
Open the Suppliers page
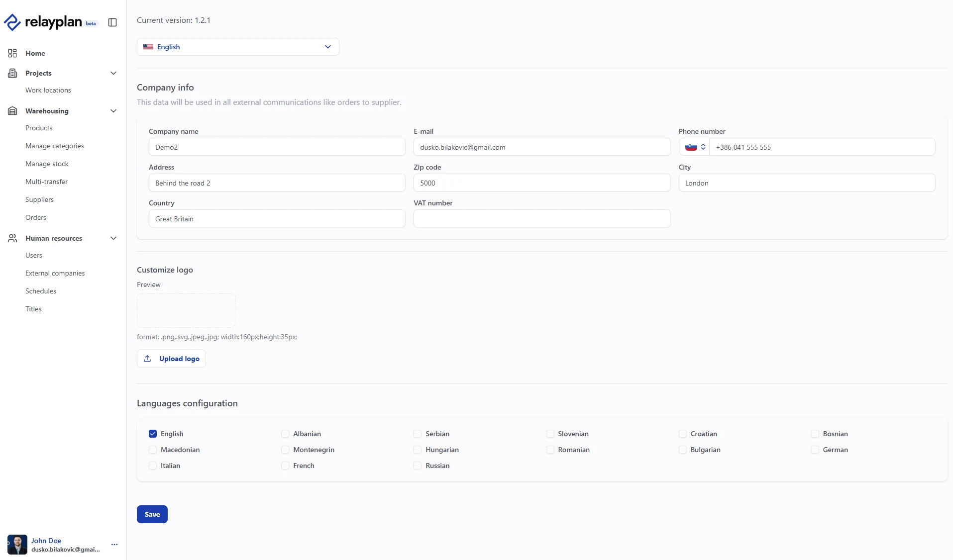point(39,199)
